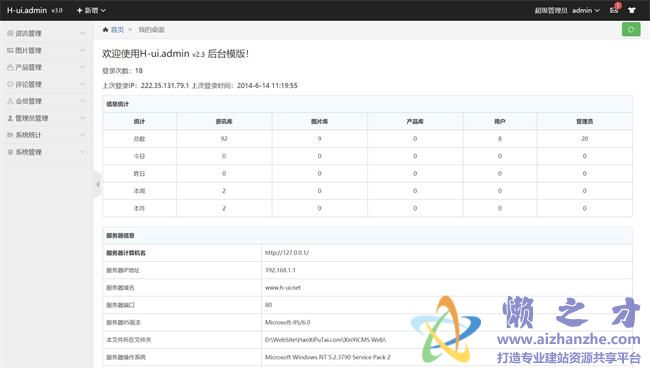Click the 总数 row label

(x=139, y=139)
